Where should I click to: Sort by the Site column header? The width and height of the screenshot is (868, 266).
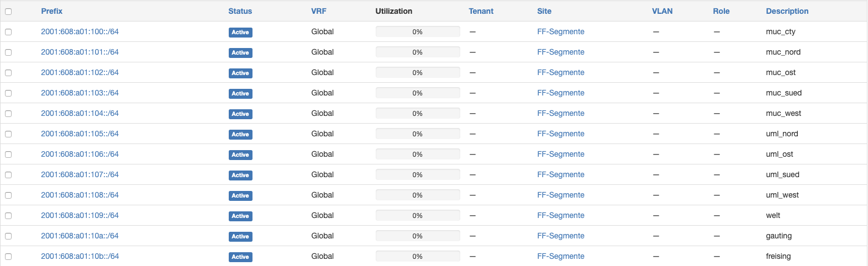click(x=544, y=11)
